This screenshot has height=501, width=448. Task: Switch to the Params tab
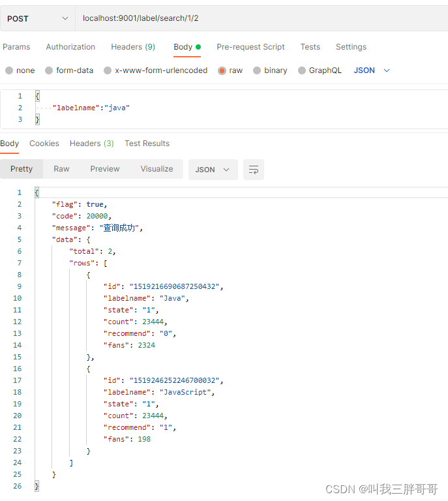pos(16,47)
